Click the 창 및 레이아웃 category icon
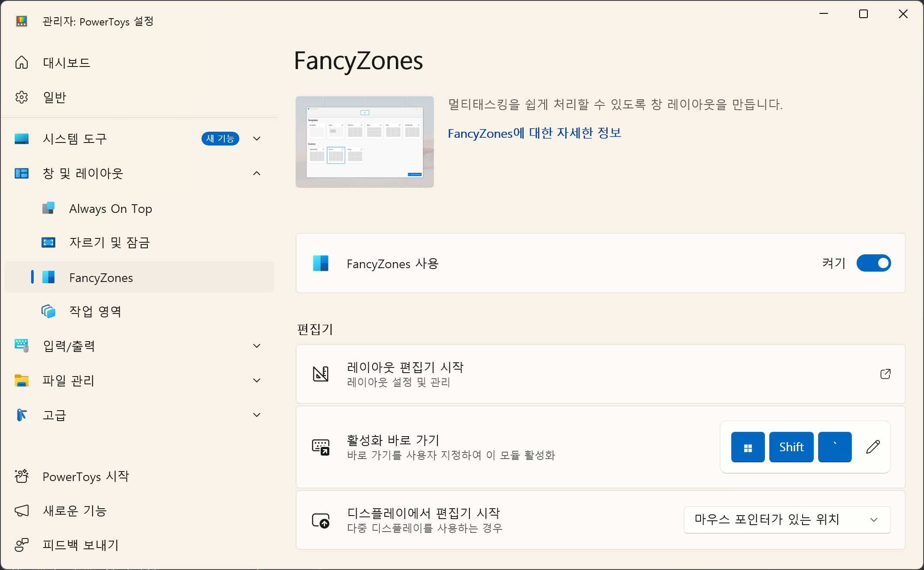The width and height of the screenshot is (924, 570). (x=22, y=173)
